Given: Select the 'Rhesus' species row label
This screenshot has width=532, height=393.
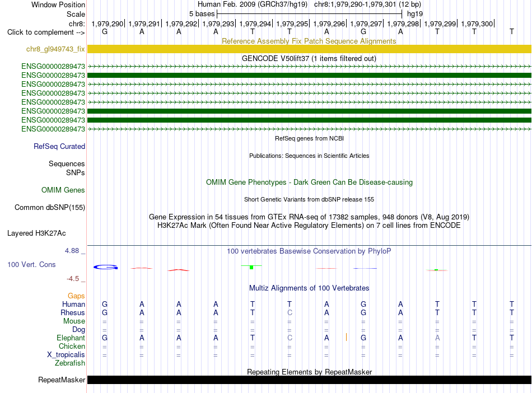Looking at the screenshot, I should pos(73,312).
